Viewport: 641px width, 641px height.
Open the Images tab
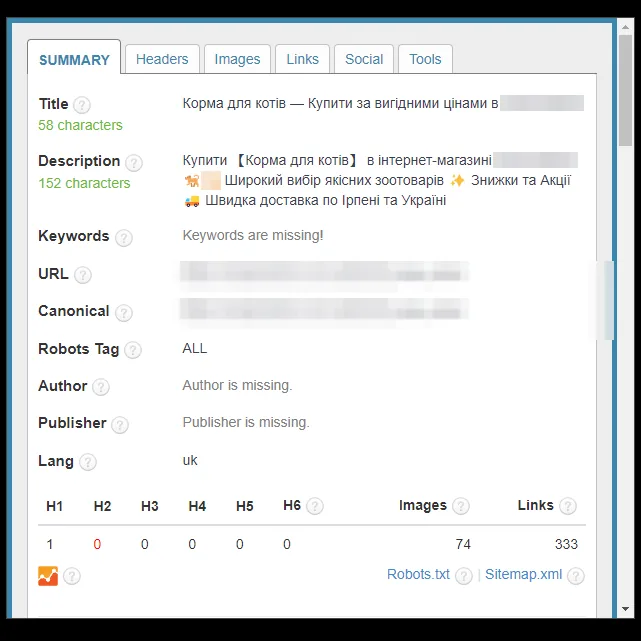(x=238, y=59)
